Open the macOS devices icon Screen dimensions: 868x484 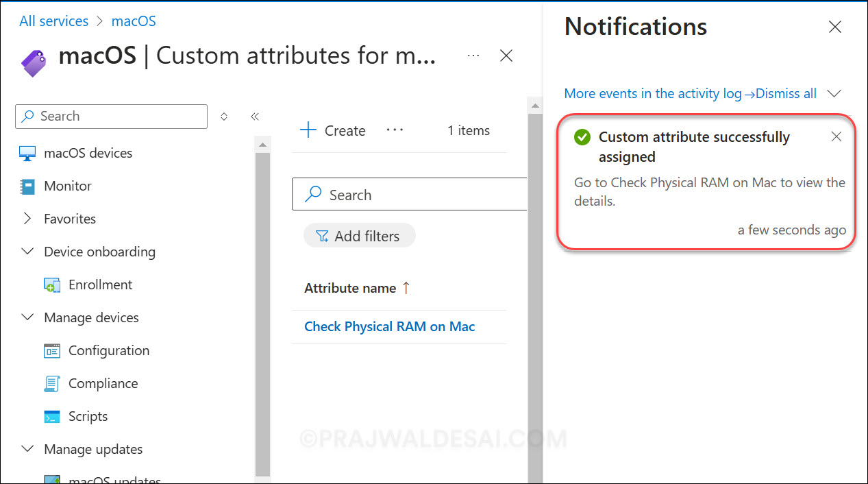tap(27, 153)
